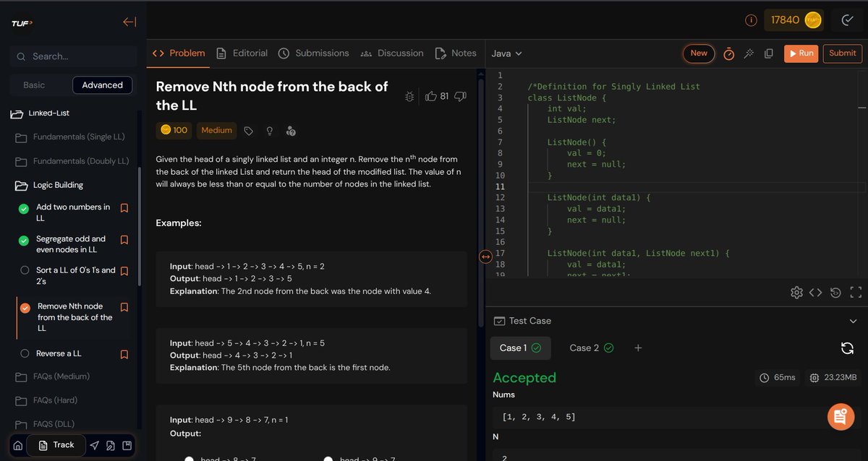The height and width of the screenshot is (461, 868).
Task: Open the code editor settings gear
Action: [x=796, y=292]
